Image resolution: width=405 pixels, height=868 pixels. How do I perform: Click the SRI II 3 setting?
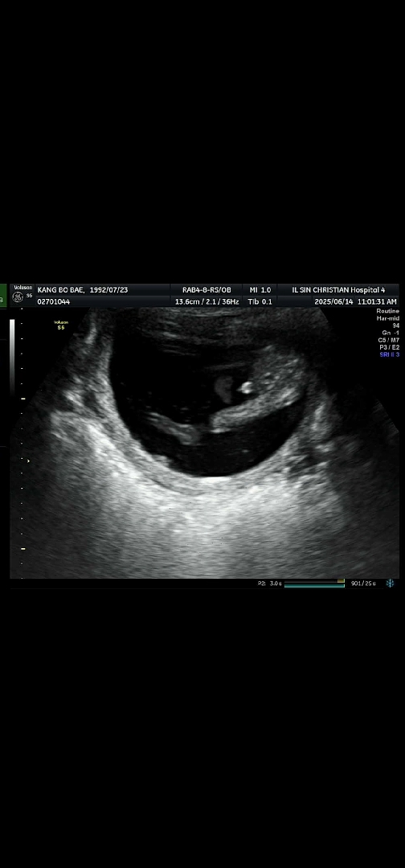(x=390, y=354)
